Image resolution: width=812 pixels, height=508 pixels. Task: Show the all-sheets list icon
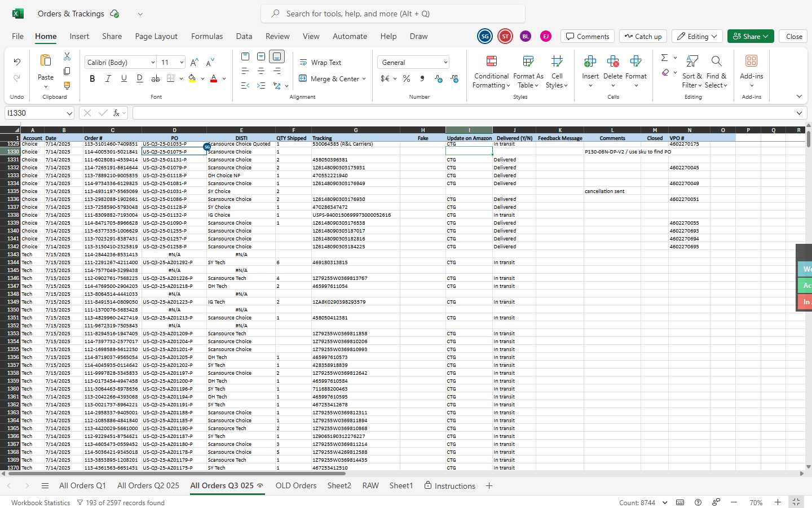[x=45, y=485]
